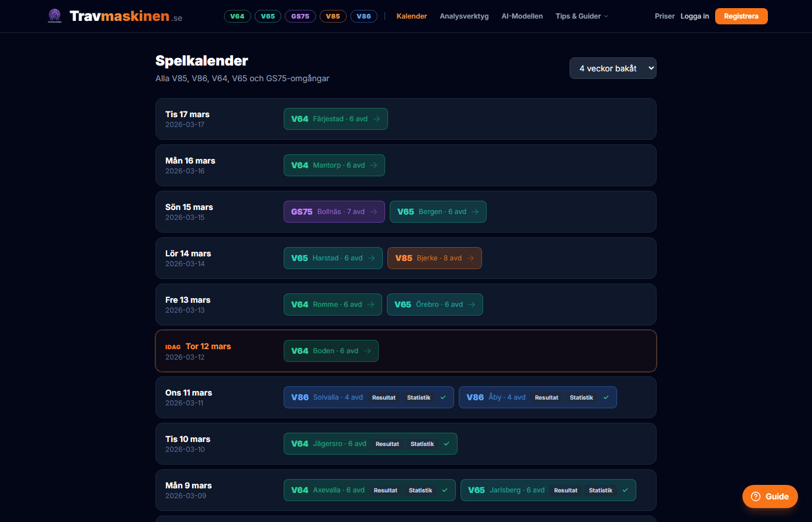Click the arrow icon on V65 Örebro
The width and height of the screenshot is (812, 522).
pyautogui.click(x=472, y=304)
